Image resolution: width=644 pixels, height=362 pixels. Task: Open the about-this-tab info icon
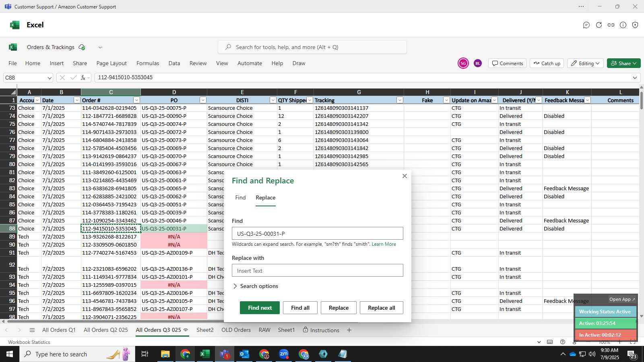coord(623,25)
